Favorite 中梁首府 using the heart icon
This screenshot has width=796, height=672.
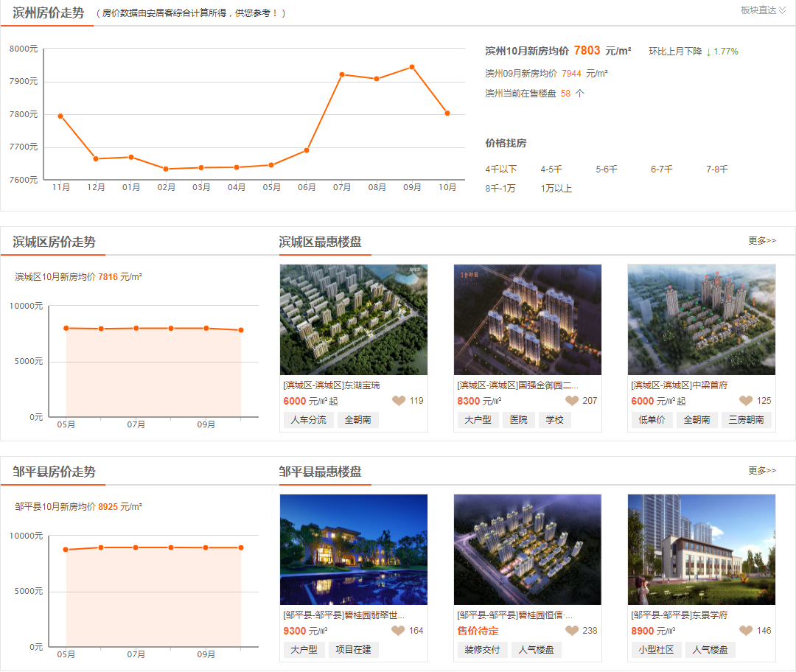coord(746,401)
